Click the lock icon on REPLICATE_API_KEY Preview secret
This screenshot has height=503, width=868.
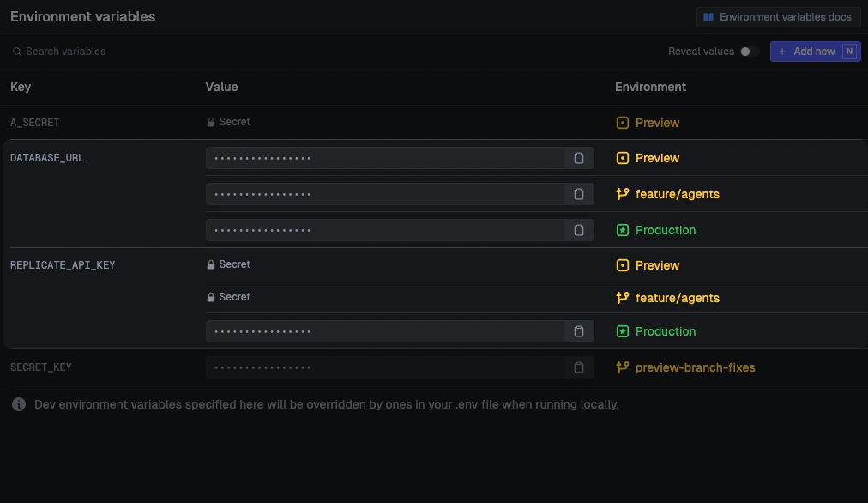[211, 264]
